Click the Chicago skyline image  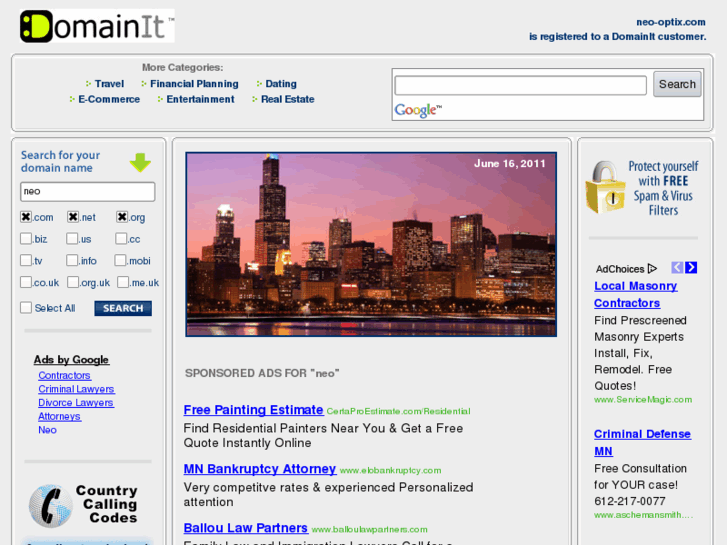[x=371, y=244]
